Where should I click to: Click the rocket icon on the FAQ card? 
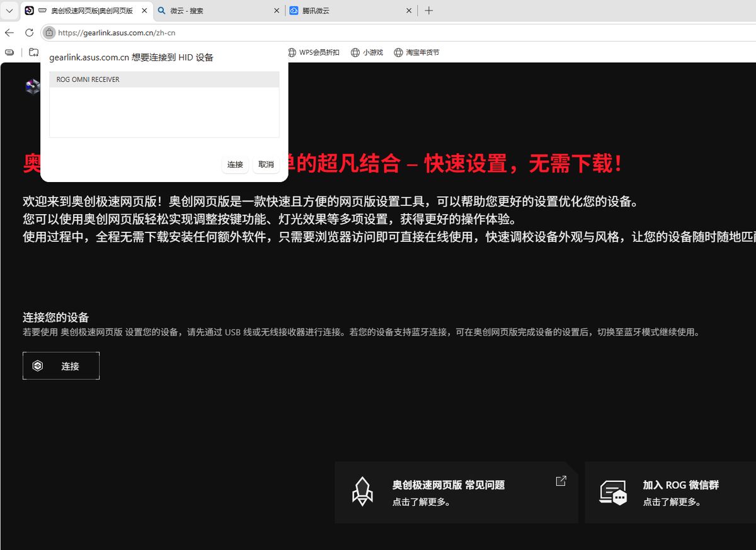[362, 491]
